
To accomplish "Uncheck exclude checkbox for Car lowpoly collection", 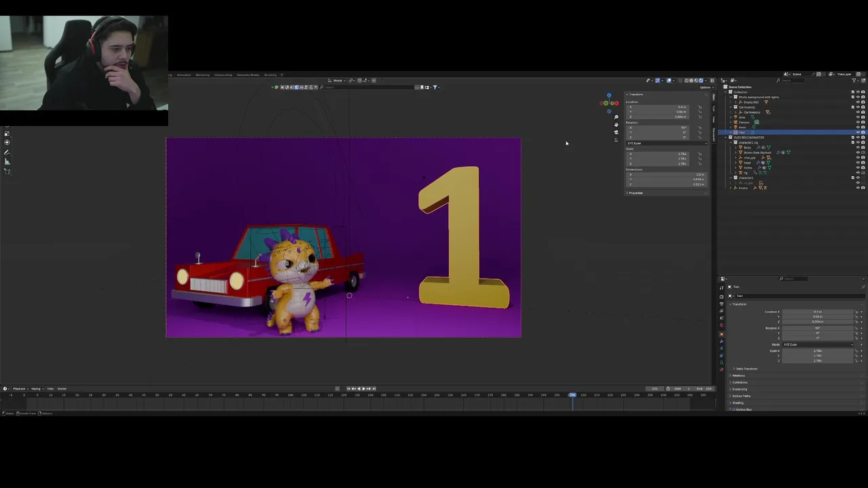I will click(x=852, y=107).
